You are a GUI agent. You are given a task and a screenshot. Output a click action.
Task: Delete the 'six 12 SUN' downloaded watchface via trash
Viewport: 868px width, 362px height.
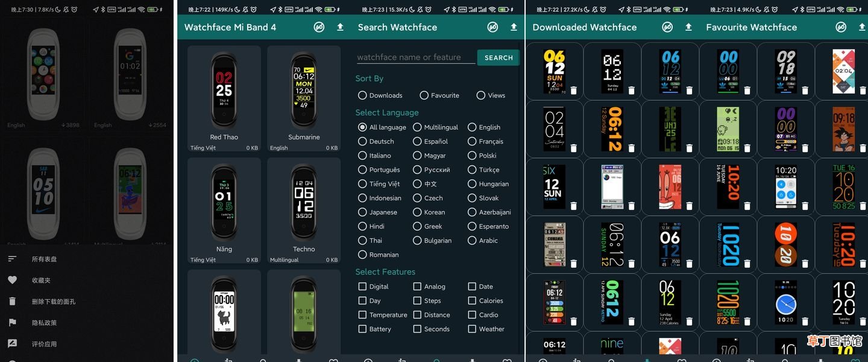pos(574,206)
